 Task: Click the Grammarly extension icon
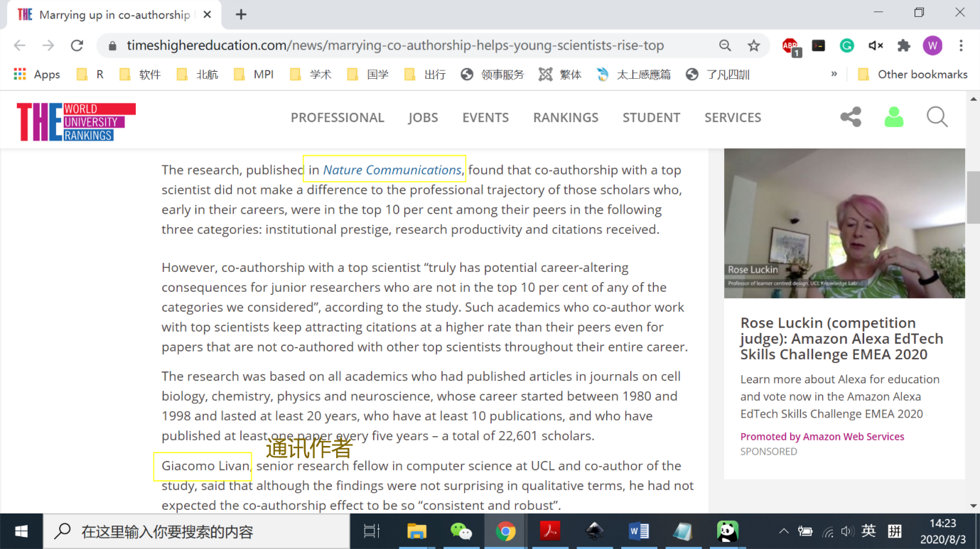pos(846,45)
